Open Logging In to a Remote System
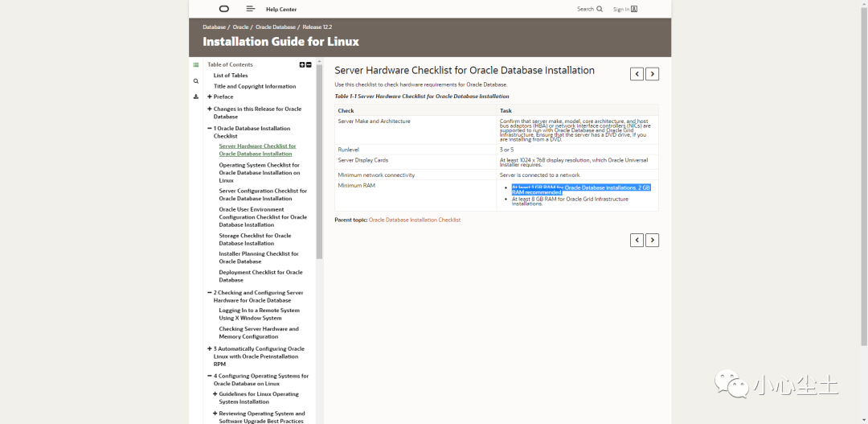The width and height of the screenshot is (868, 424). pos(259,315)
